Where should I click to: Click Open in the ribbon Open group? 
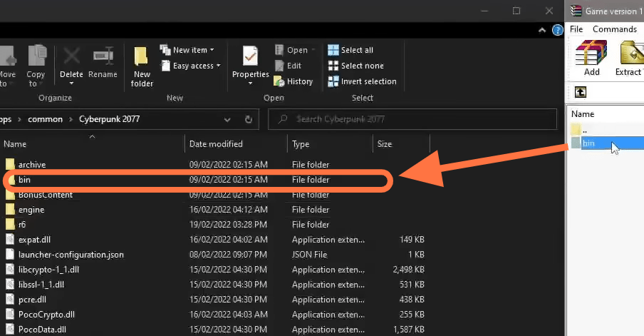point(295,50)
